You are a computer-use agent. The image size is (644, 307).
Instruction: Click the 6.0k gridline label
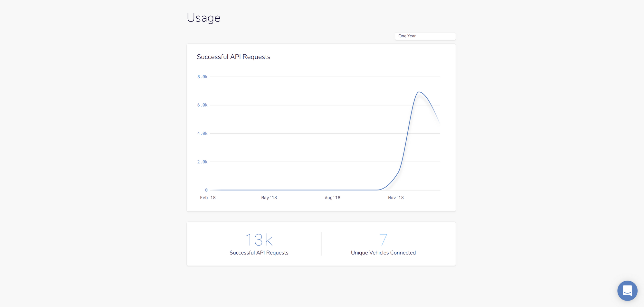coord(203,105)
